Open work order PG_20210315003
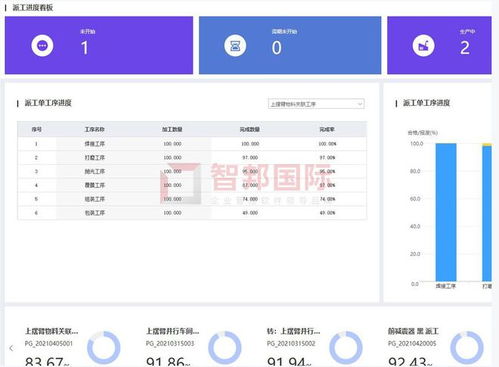 [170, 343]
